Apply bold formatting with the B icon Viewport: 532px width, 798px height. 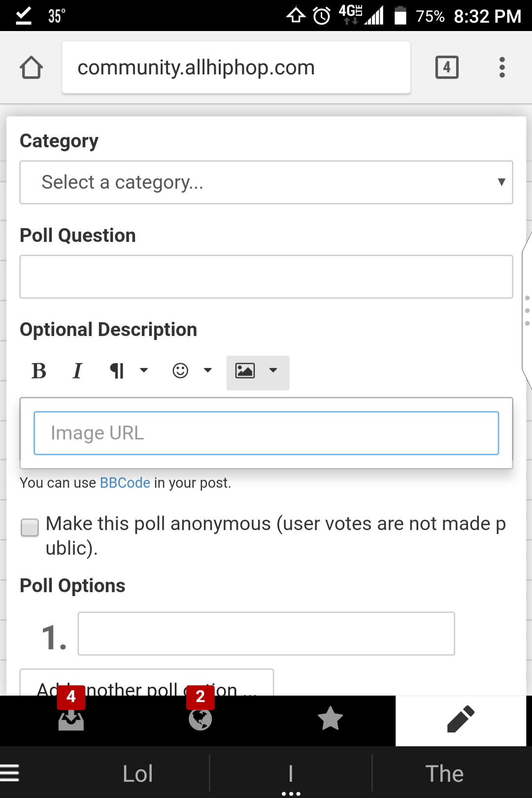point(39,371)
